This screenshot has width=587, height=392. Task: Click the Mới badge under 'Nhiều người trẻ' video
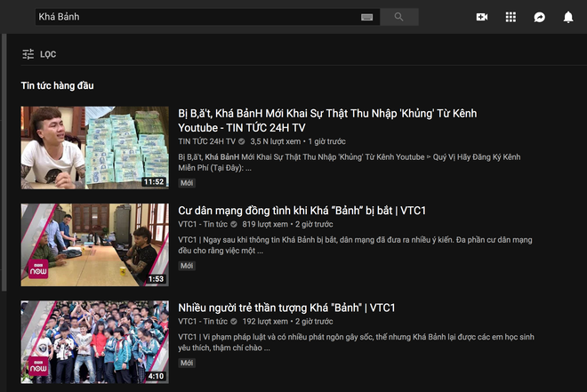click(x=187, y=363)
